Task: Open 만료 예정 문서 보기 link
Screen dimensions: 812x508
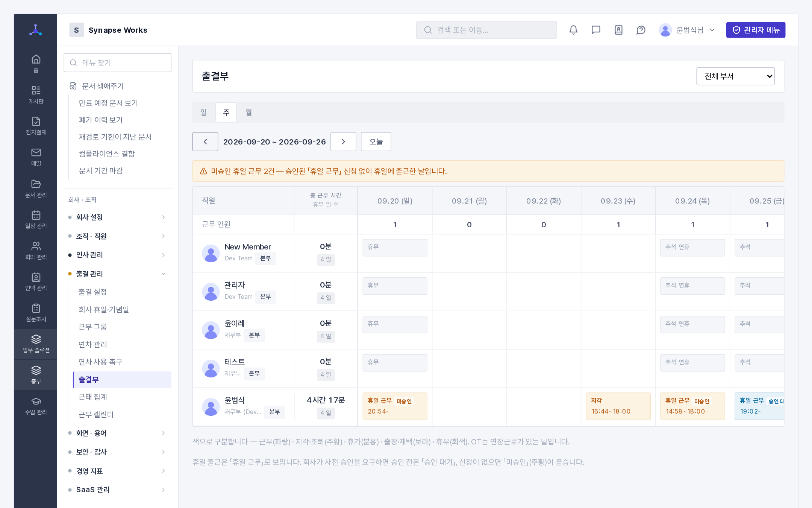Action: click(108, 103)
